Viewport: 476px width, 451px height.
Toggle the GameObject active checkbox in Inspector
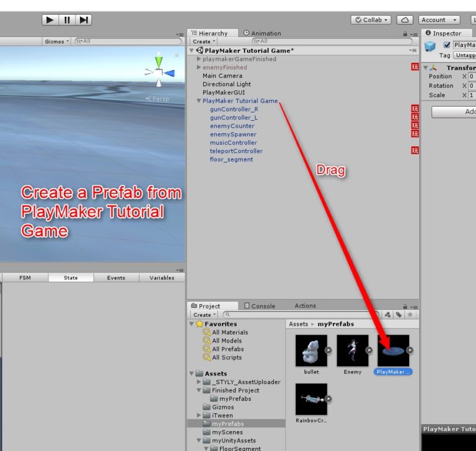(x=446, y=45)
